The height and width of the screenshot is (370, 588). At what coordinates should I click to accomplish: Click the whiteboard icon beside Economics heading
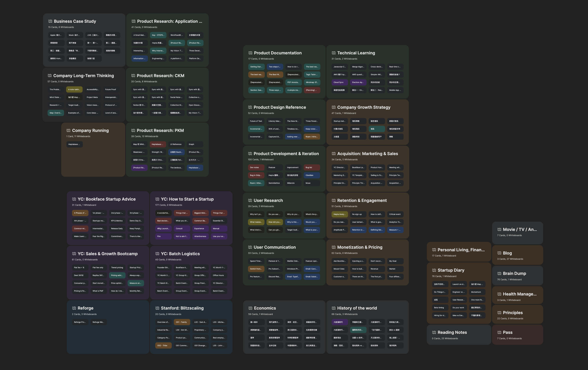pyautogui.click(x=250, y=308)
